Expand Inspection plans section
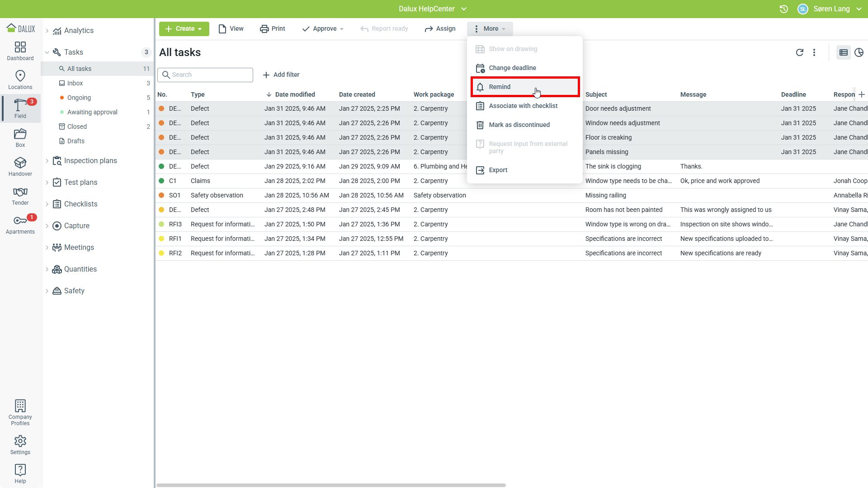This screenshot has height=488, width=868. click(47, 161)
